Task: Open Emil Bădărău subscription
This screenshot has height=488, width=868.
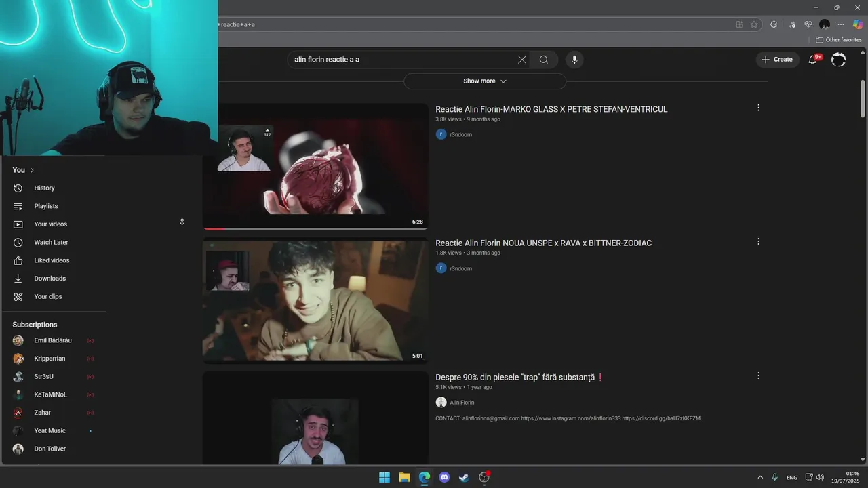Action: tap(54, 340)
